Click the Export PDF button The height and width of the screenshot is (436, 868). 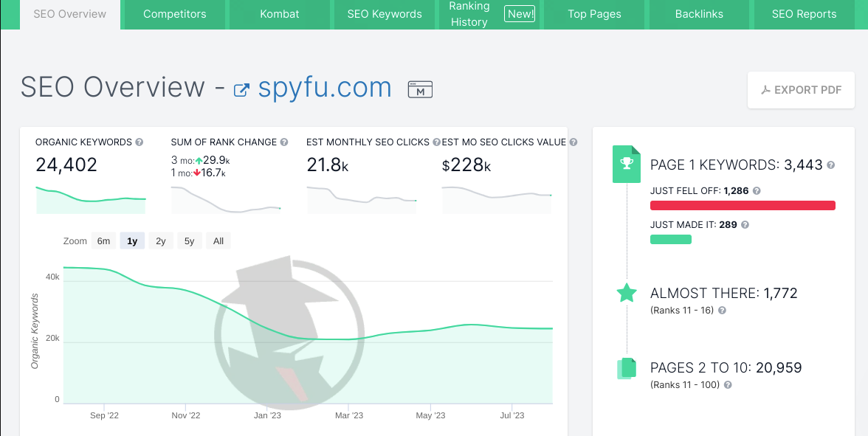(x=801, y=90)
